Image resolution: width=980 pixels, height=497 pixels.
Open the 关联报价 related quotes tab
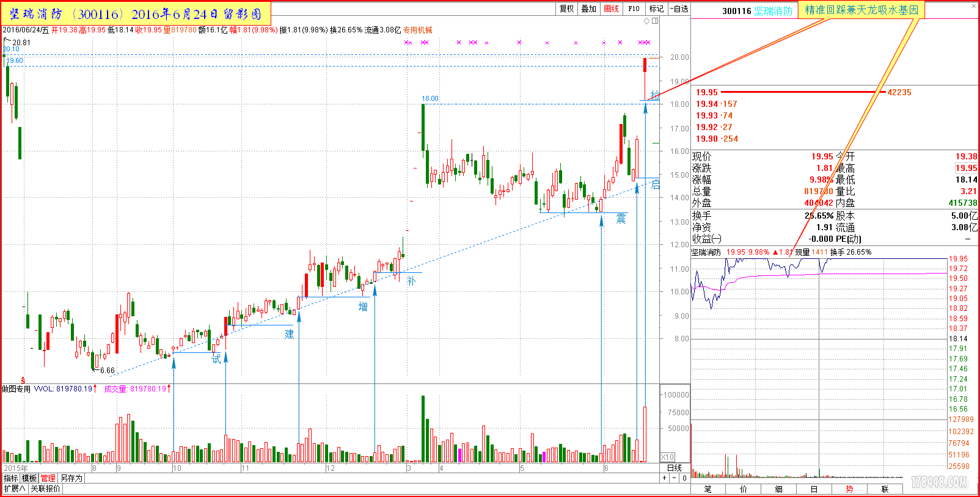(45, 488)
